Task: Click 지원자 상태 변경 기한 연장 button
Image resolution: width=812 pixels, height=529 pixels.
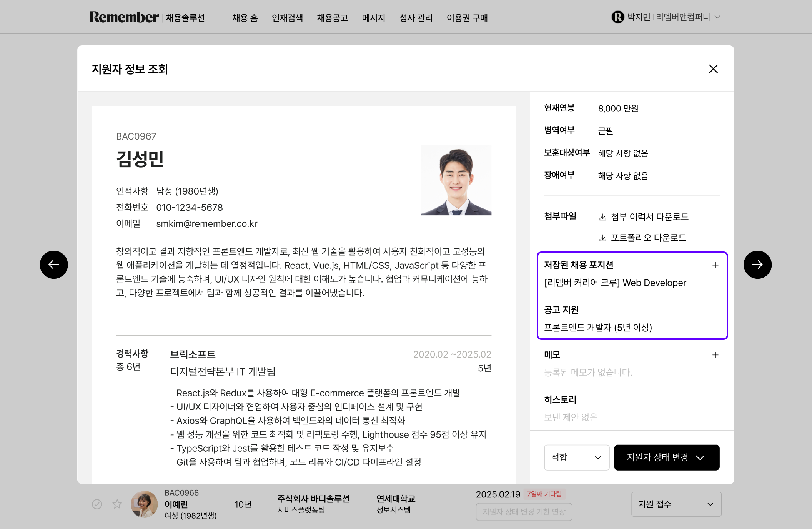Action: [524, 512]
